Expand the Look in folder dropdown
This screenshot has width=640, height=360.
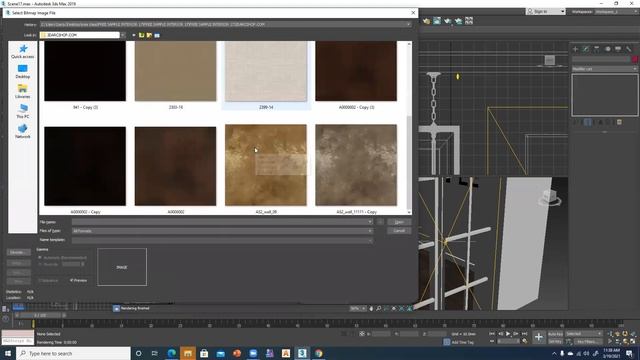click(122, 35)
